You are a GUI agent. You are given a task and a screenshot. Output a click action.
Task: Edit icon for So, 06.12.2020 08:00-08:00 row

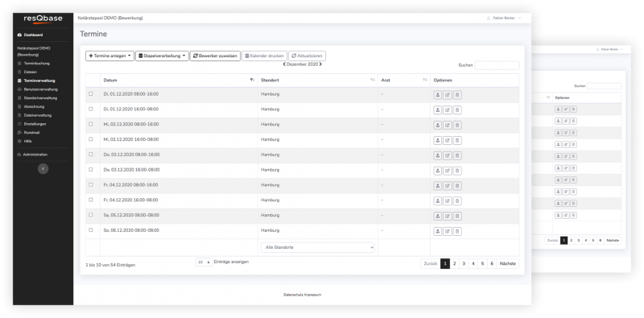tap(448, 231)
